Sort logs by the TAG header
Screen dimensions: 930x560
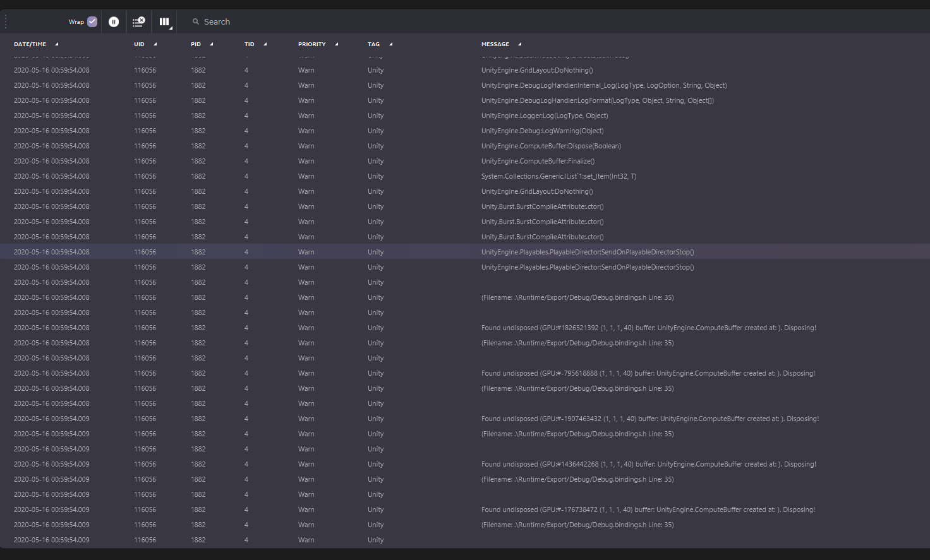(x=372, y=44)
